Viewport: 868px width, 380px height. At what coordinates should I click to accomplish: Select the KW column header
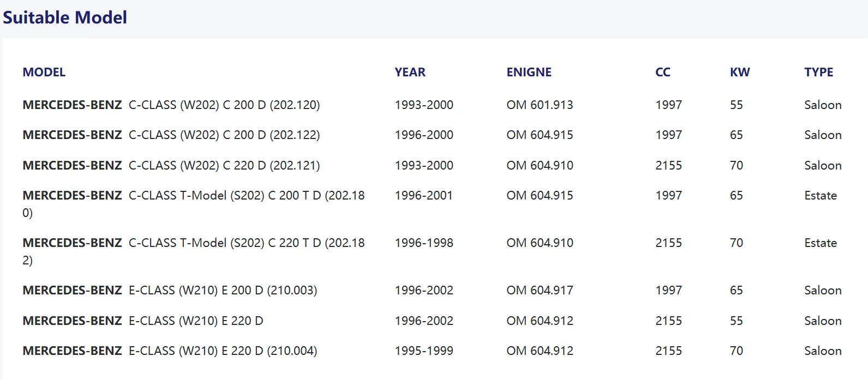[x=740, y=72]
